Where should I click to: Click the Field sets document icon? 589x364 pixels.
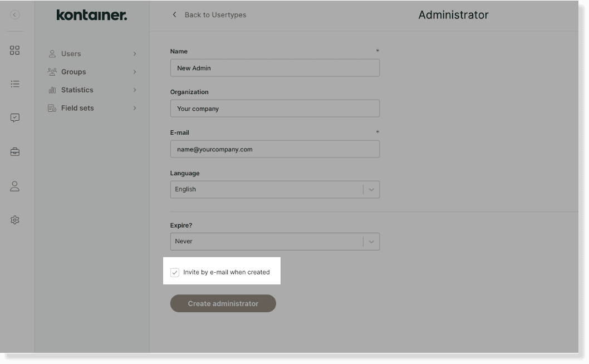(x=53, y=107)
